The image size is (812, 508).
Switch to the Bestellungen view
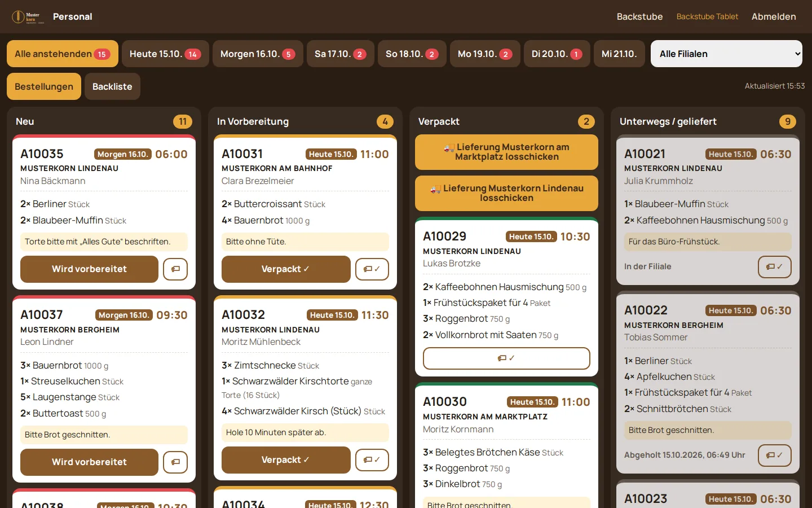pyautogui.click(x=44, y=86)
